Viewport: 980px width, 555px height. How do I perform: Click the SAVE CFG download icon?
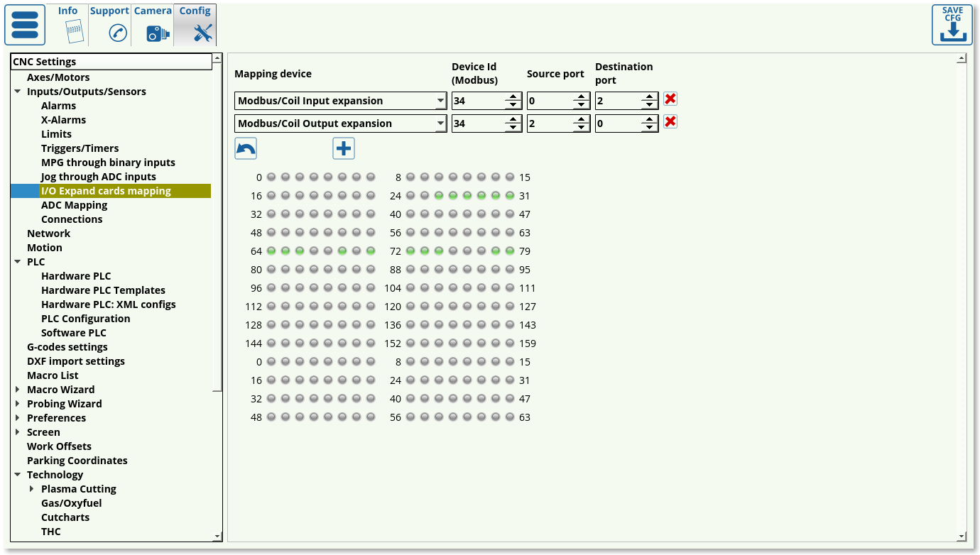(952, 25)
